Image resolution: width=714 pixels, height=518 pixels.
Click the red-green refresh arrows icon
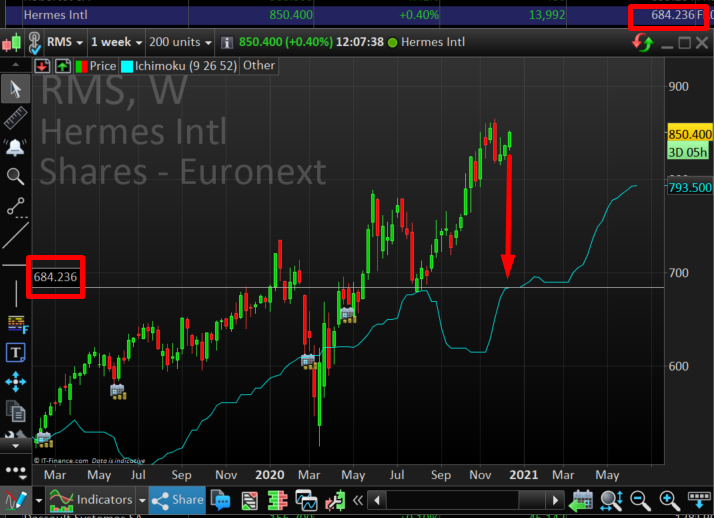[x=642, y=43]
